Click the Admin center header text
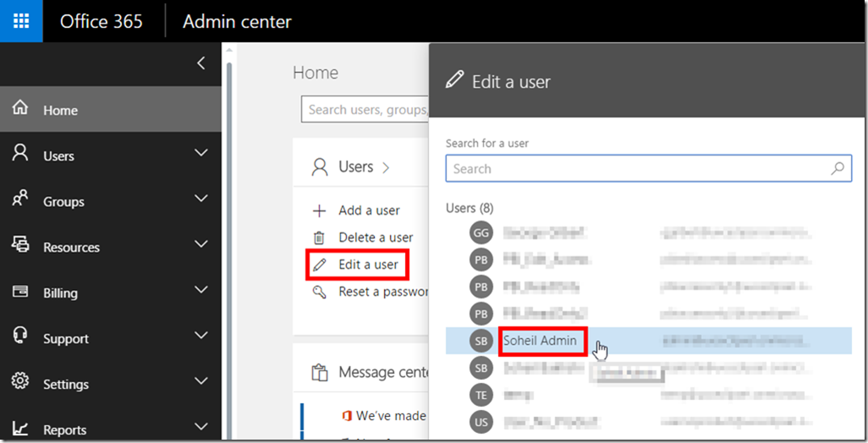Image resolution: width=868 pixels, height=443 pixels. (237, 22)
